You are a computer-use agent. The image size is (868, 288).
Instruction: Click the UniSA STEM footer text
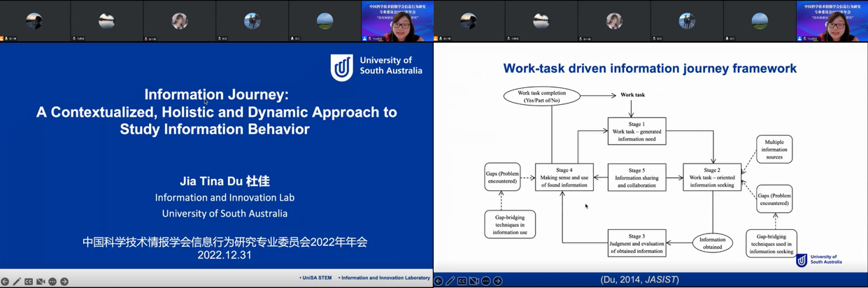(315, 278)
